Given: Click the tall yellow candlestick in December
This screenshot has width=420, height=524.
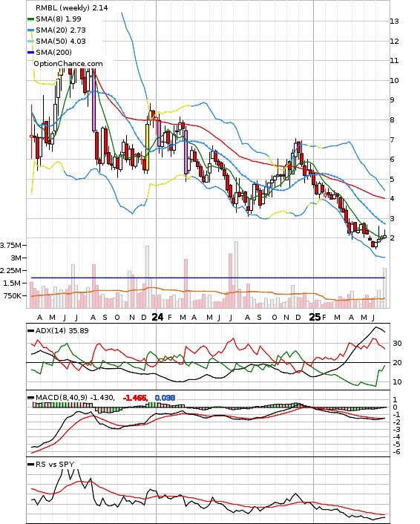Looking at the screenshot, I should [147, 147].
